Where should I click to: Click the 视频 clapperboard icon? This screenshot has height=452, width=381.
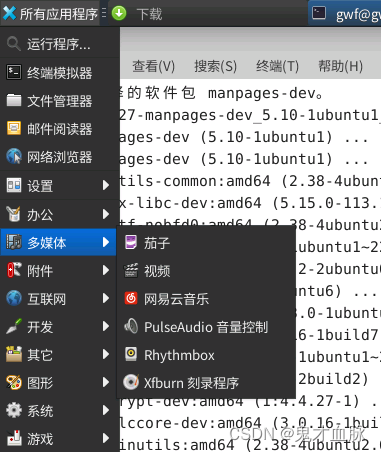tap(131, 270)
